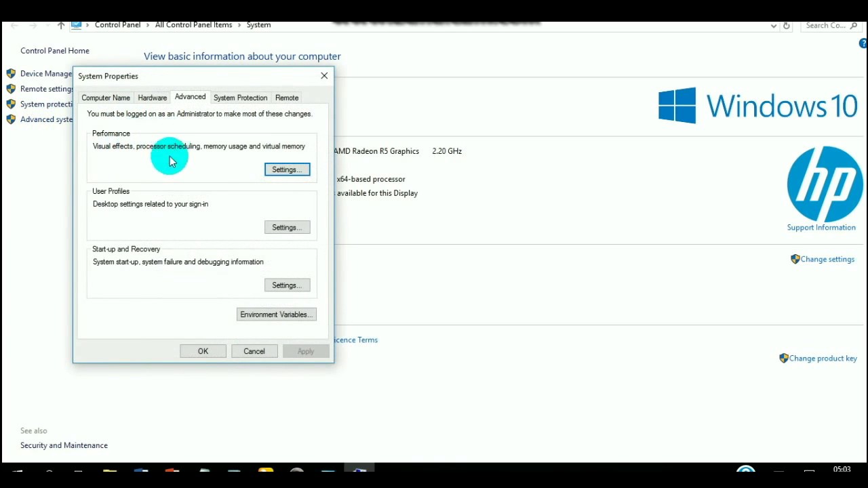Go to Control Panel Home
This screenshot has height=488, width=868.
55,51
